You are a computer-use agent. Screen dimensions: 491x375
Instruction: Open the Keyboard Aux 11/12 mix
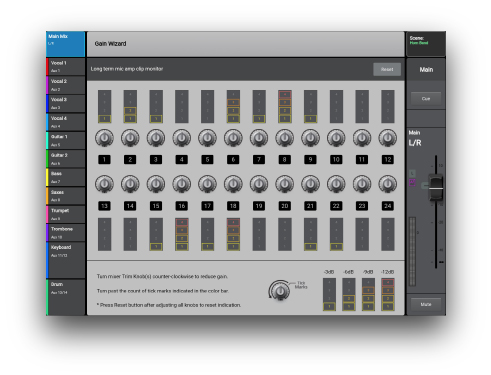[x=66, y=260]
